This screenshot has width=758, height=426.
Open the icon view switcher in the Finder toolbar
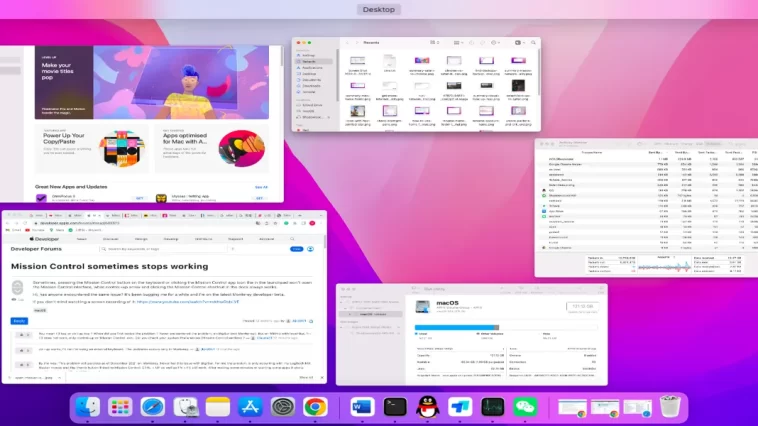click(x=434, y=43)
